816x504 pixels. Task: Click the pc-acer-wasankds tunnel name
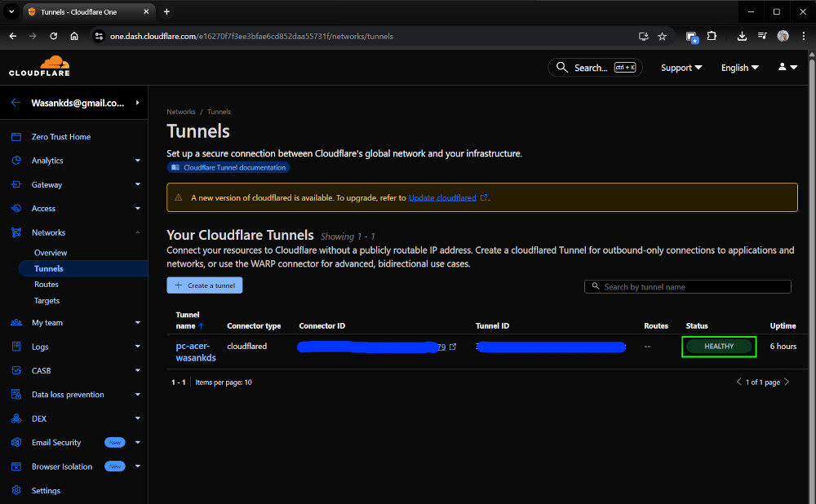pyautogui.click(x=196, y=351)
